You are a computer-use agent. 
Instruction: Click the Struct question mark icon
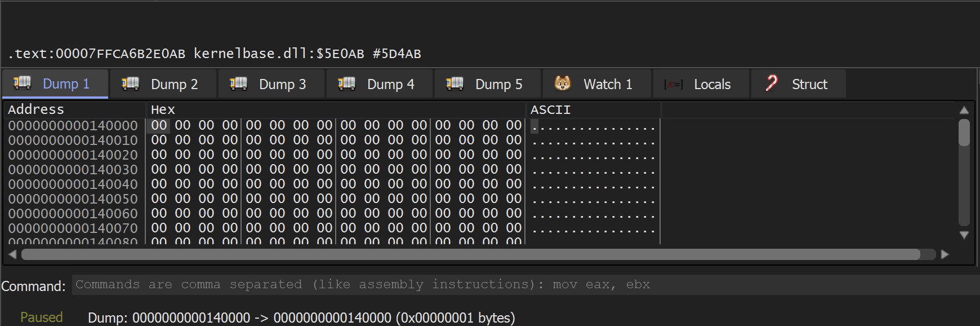tap(772, 83)
